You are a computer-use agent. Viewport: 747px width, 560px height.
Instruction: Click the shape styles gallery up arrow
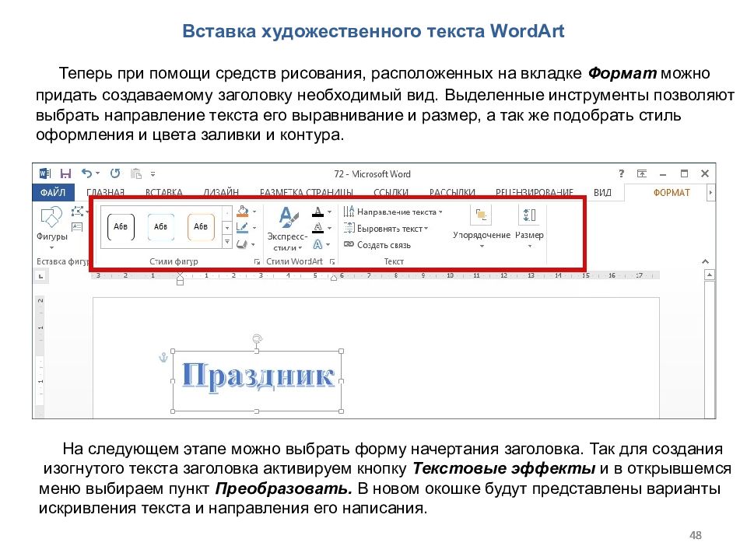(x=227, y=212)
